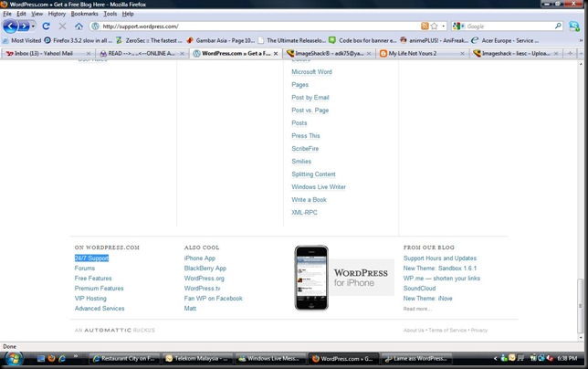
Task: Click the WordPress for iPhone image
Action: click(344, 278)
